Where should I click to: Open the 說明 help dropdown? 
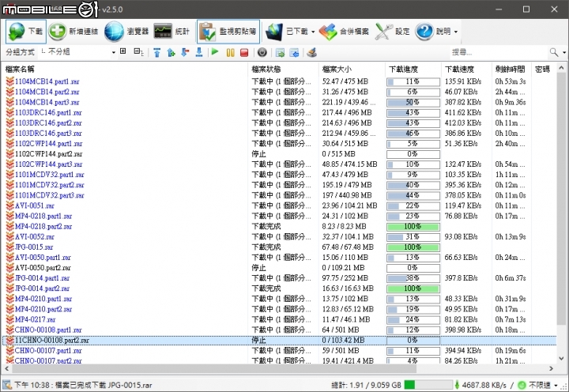tap(455, 32)
